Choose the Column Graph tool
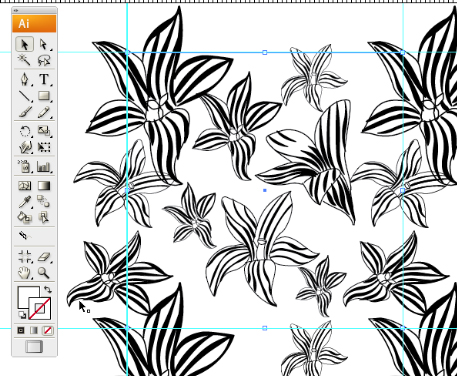Screen dimensions: 457x376 (x=44, y=166)
